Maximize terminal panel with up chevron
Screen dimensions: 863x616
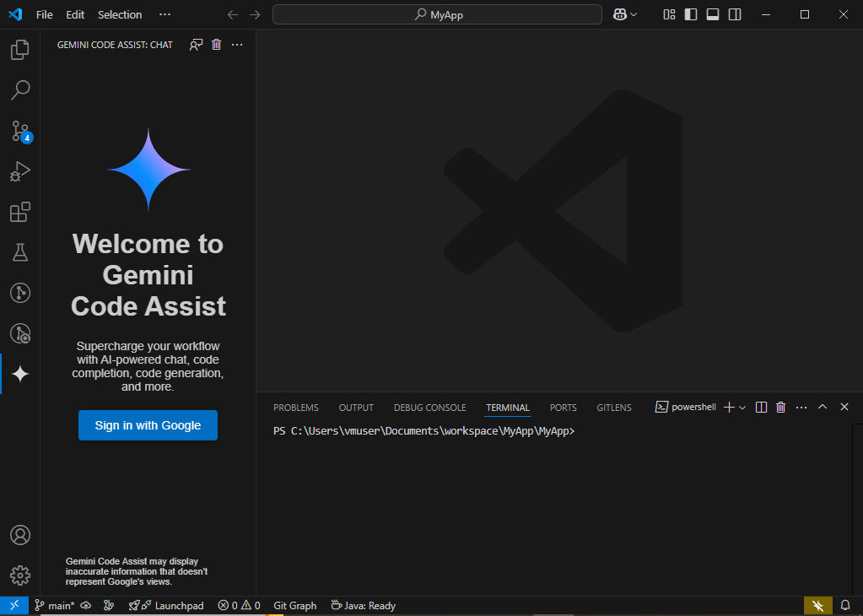coord(823,407)
